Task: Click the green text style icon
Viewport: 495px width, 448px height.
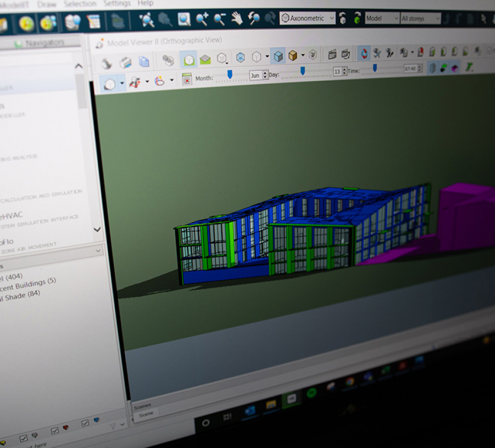Action: click(x=469, y=67)
